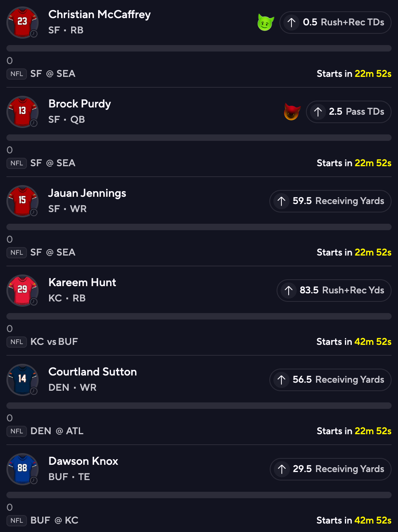This screenshot has height=532, width=398.
Task: Click Dawson Knox's jersey 88 avatar
Action: tap(23, 469)
